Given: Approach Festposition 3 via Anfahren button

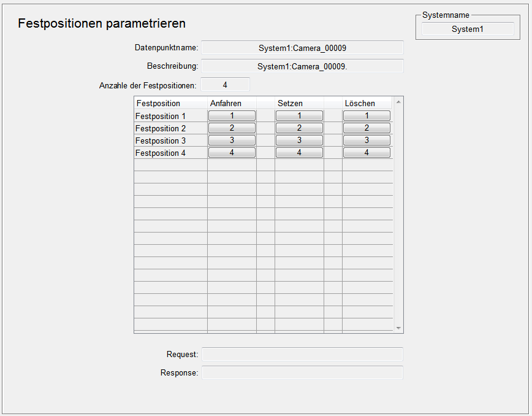Looking at the screenshot, I should tap(232, 141).
